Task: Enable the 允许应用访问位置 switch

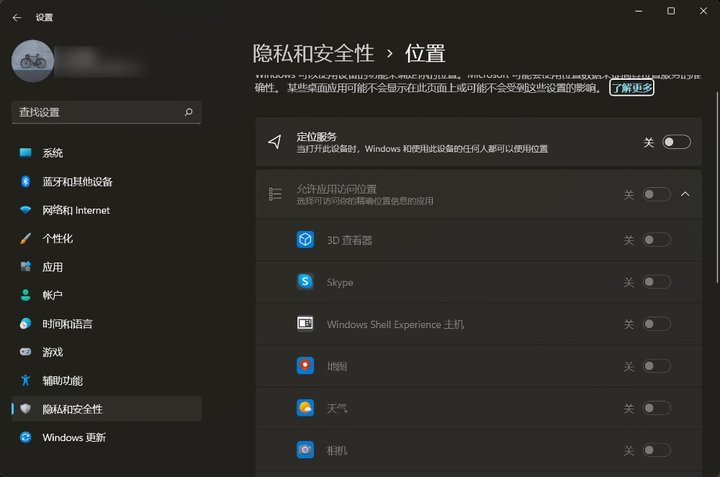Action: click(656, 194)
